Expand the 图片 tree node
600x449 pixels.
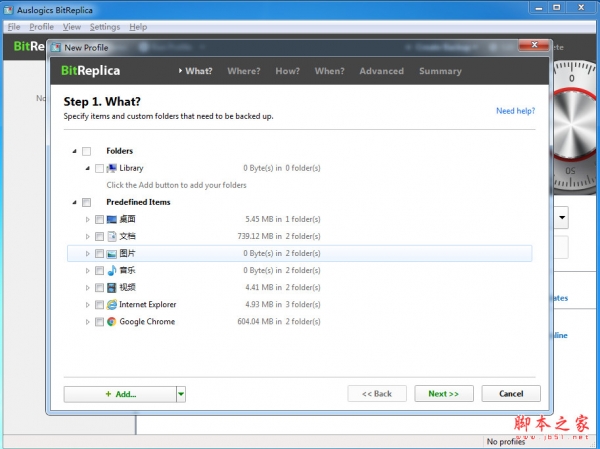click(88, 253)
